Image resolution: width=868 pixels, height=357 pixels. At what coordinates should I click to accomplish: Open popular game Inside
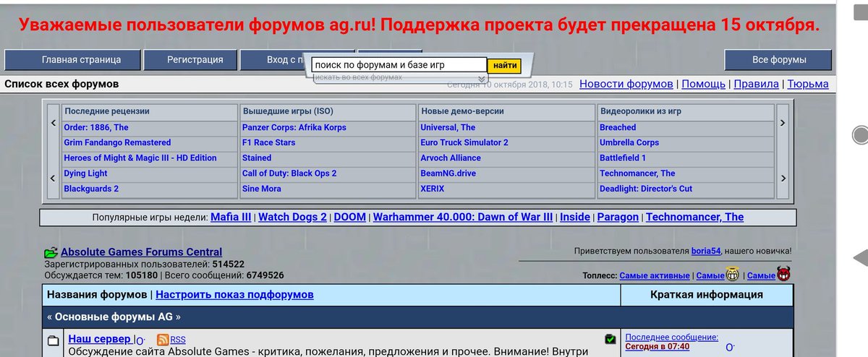pyautogui.click(x=575, y=217)
